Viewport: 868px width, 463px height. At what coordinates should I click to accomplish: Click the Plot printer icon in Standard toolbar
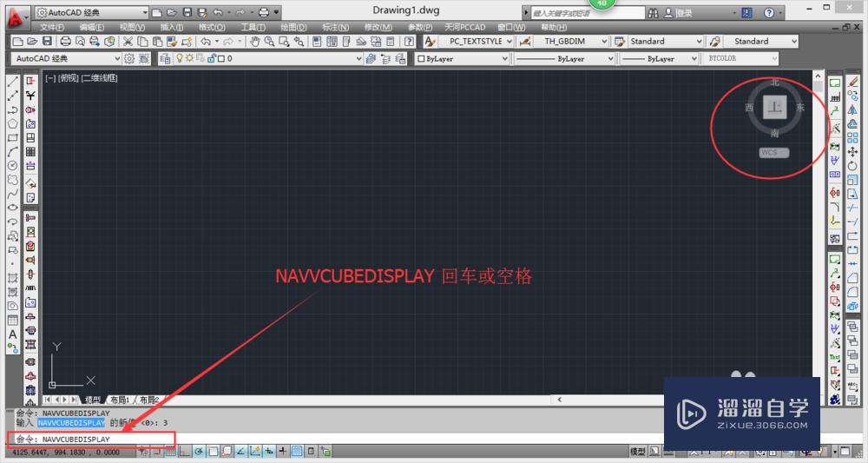pos(65,41)
